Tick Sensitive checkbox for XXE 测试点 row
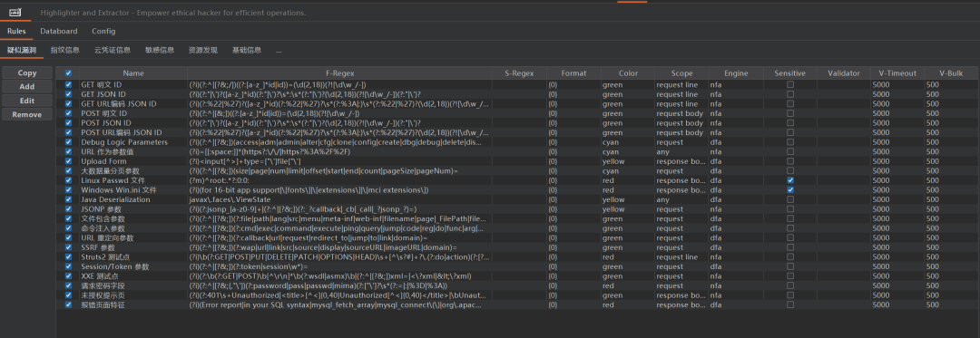This screenshot has width=980, height=338. coord(790,276)
